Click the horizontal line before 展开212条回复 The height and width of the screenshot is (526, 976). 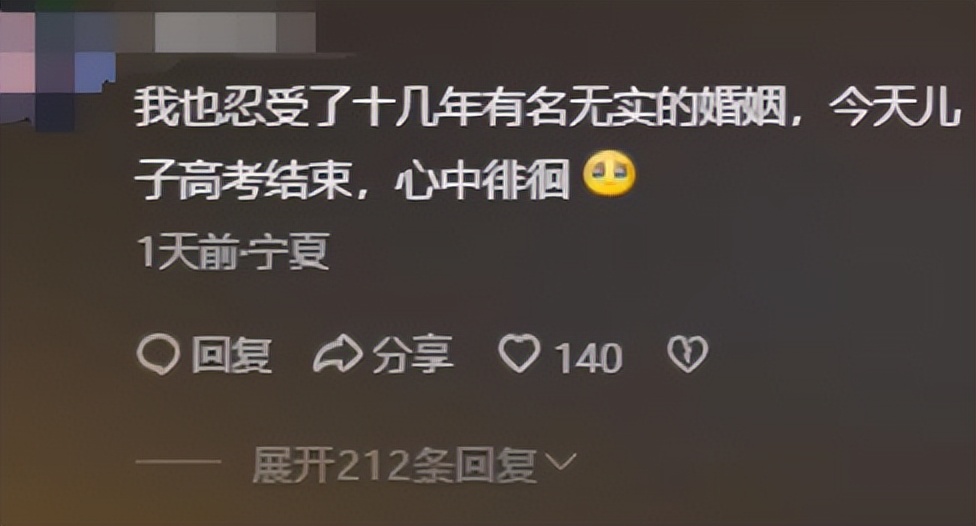tap(179, 462)
